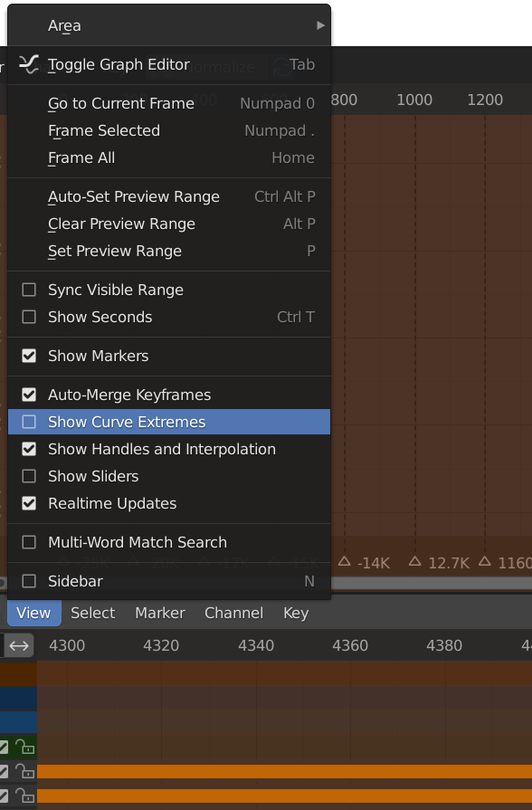Choose Go to Current Frame

pos(169,103)
